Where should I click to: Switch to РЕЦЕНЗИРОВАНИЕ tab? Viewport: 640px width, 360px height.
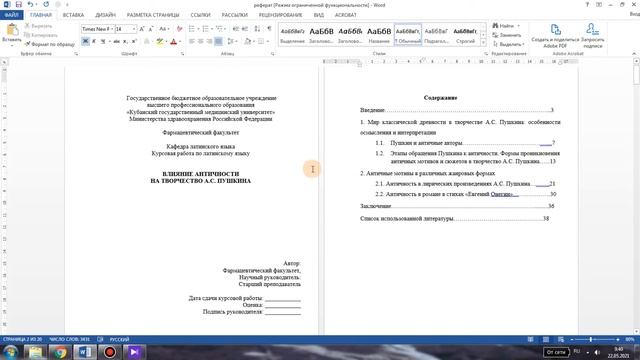click(280, 15)
